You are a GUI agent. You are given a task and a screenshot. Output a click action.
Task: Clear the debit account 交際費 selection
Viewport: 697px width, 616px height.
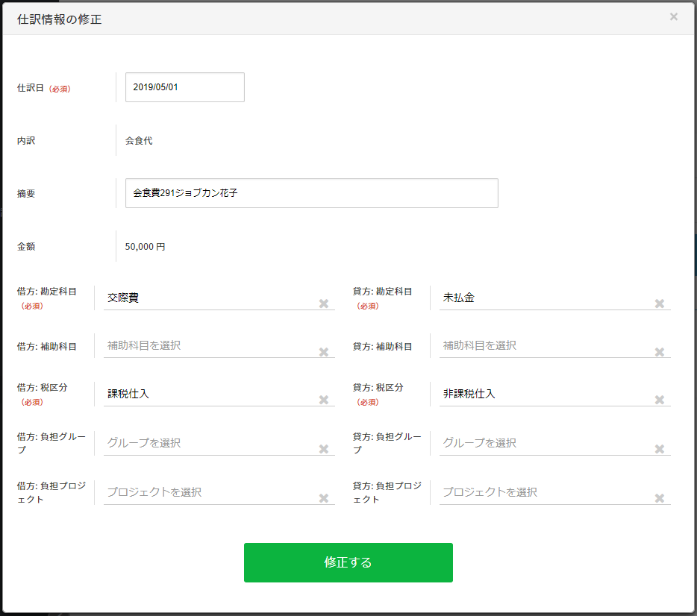(x=324, y=304)
